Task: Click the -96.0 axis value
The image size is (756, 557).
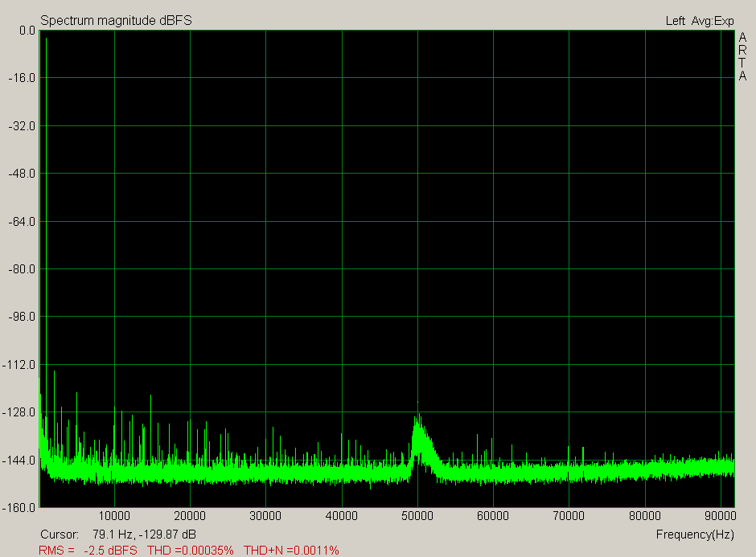Action: click(23, 317)
